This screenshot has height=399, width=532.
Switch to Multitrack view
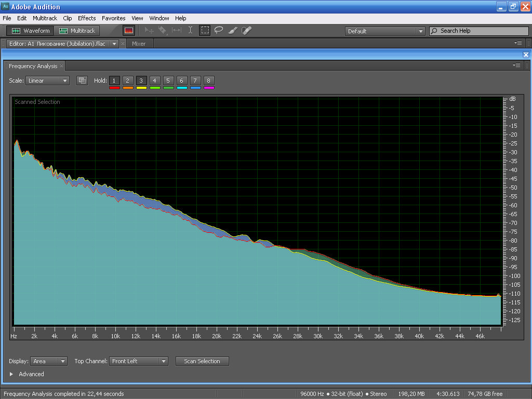pyautogui.click(x=77, y=31)
